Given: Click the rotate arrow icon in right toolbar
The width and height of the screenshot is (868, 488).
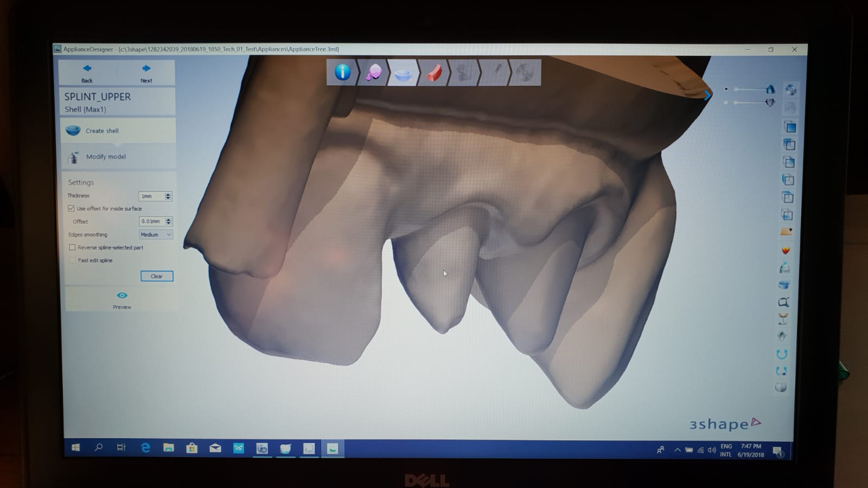Looking at the screenshot, I should pos(782,354).
